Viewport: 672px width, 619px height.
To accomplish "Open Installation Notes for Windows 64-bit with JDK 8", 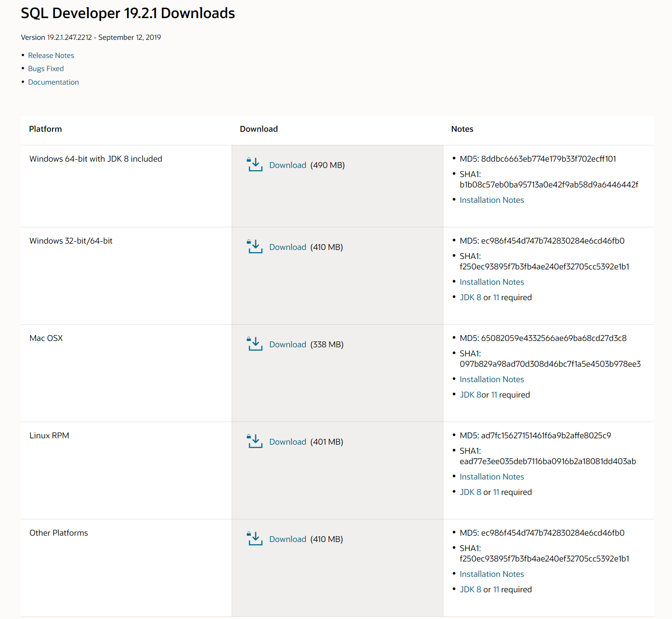I will pyautogui.click(x=492, y=200).
